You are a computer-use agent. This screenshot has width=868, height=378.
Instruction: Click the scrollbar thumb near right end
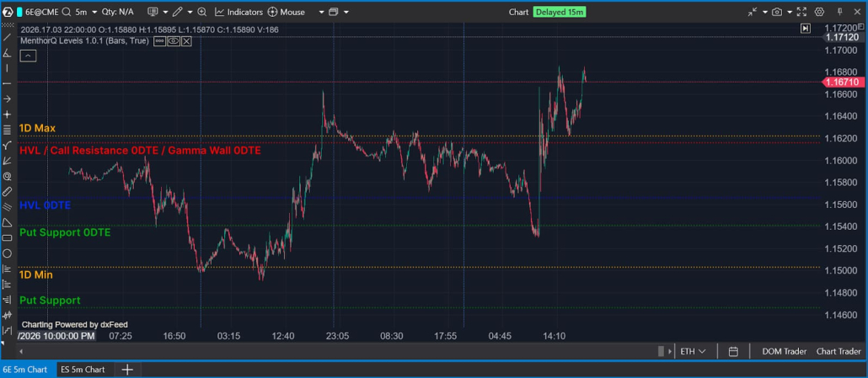(661, 351)
